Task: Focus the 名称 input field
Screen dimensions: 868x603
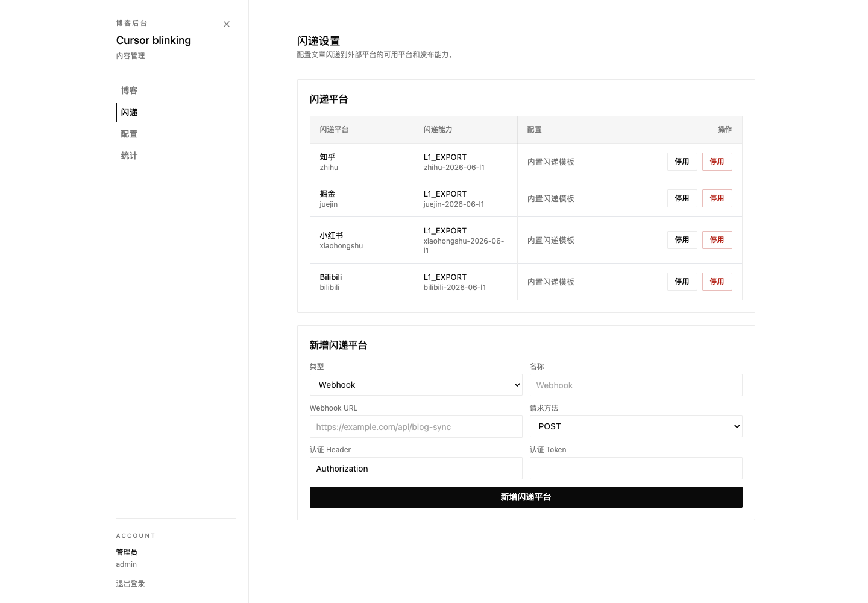Action: pos(636,385)
